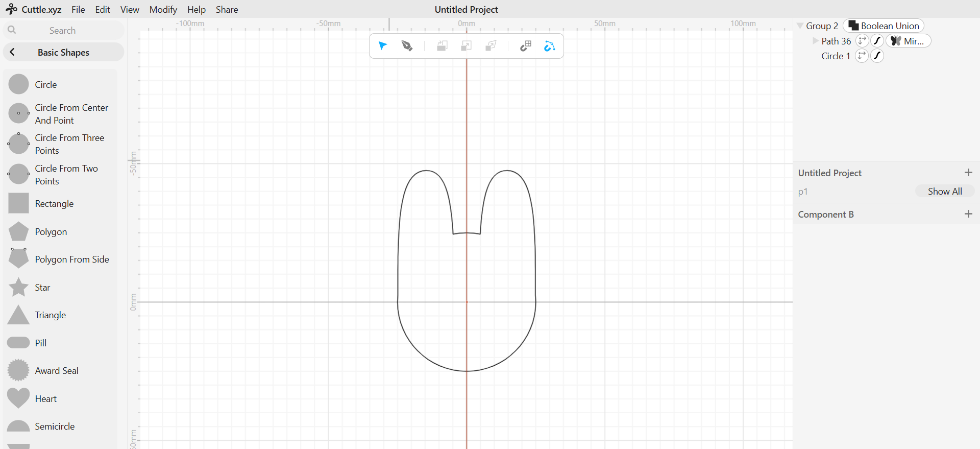This screenshot has width=980, height=449.
Task: Go back from Basic Shapes
Action: click(12, 52)
